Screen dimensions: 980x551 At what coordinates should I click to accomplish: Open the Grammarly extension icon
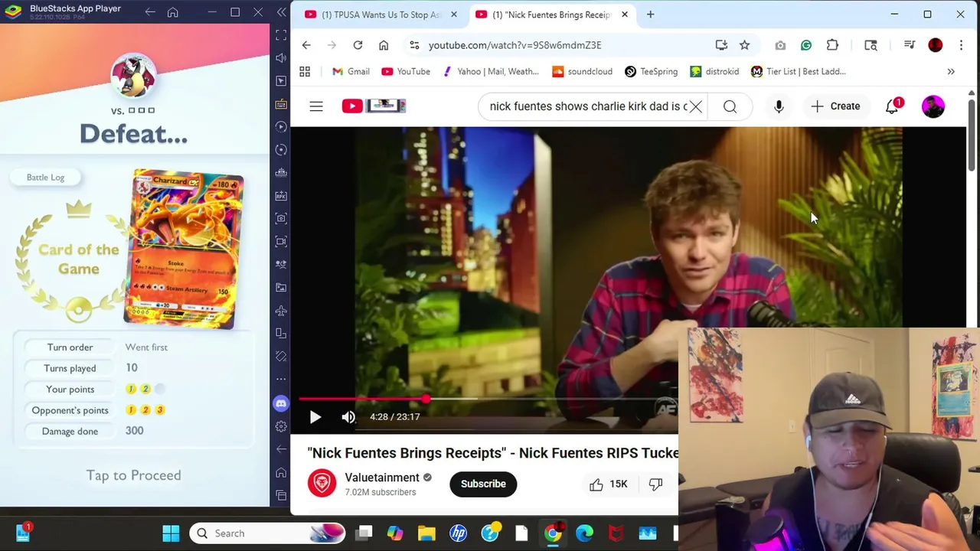click(x=806, y=45)
